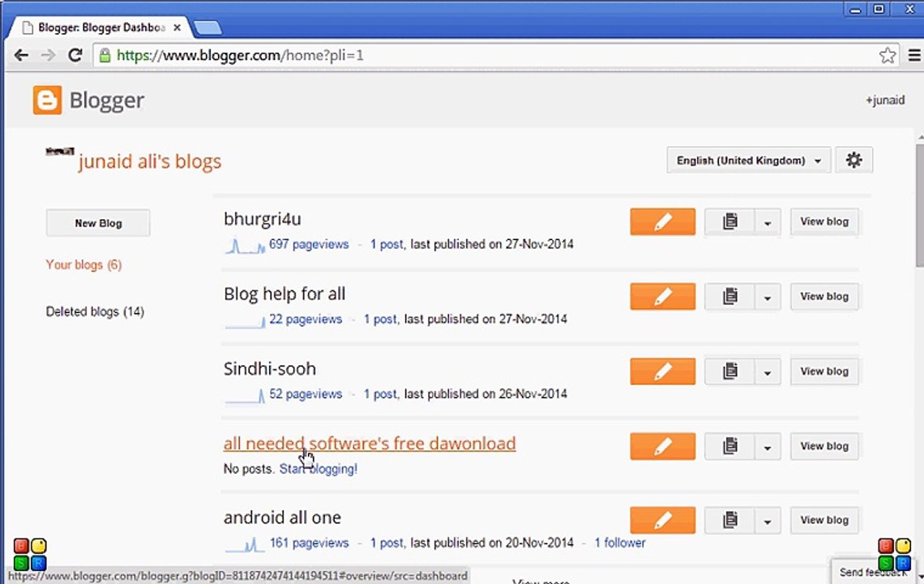Click the browser address bar

coord(495,55)
